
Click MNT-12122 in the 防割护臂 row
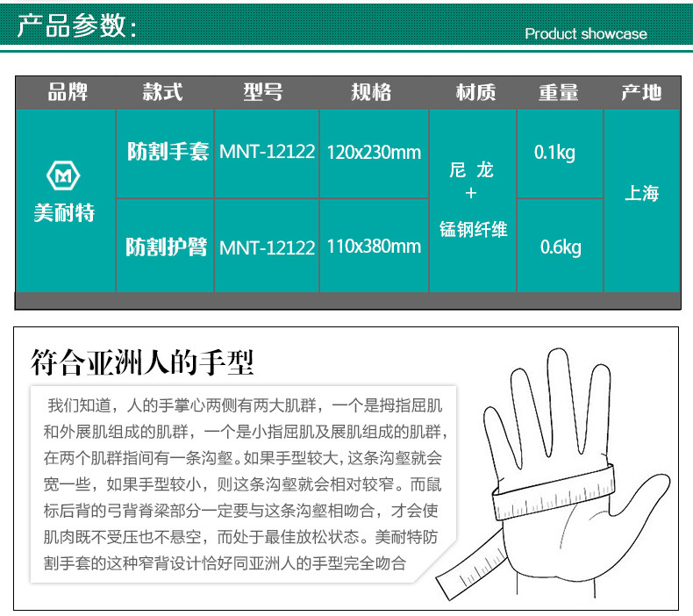267,247
